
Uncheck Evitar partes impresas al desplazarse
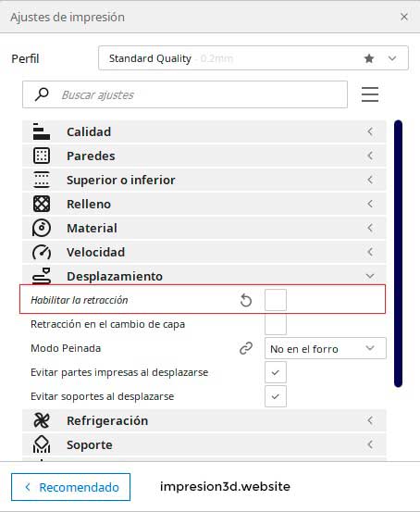[x=276, y=372]
